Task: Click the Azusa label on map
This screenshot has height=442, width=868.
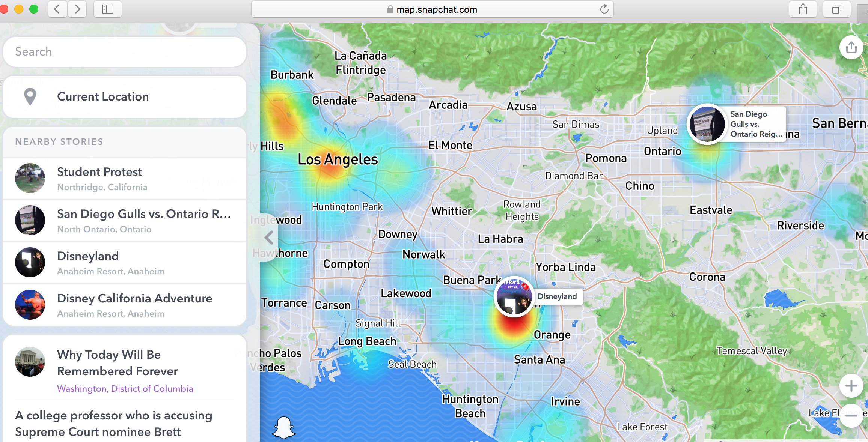Action: [521, 107]
